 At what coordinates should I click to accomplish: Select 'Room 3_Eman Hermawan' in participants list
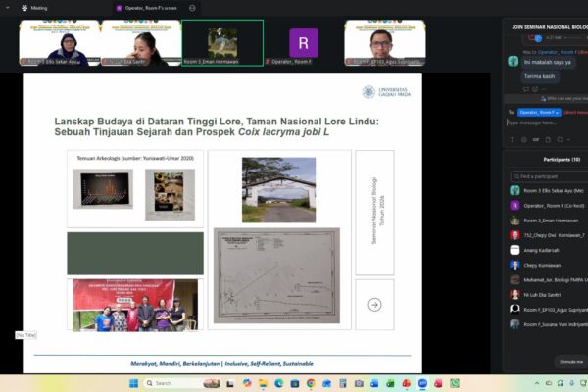point(548,220)
